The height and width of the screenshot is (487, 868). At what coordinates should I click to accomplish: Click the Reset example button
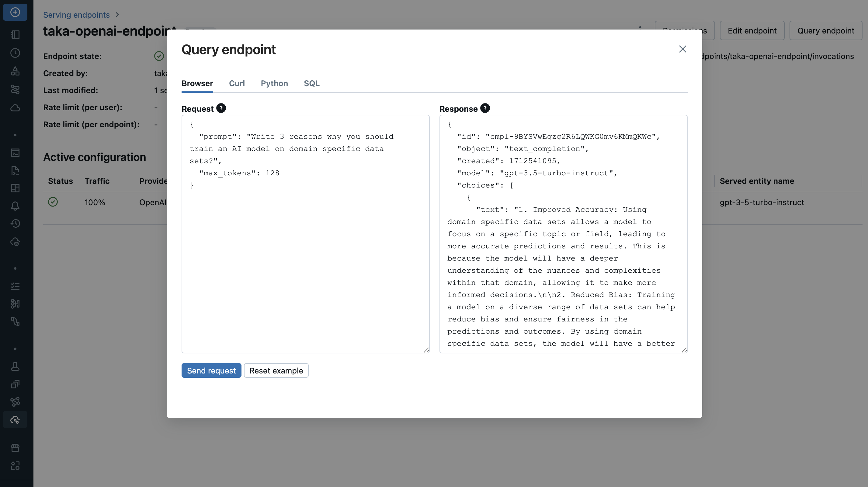(x=276, y=371)
